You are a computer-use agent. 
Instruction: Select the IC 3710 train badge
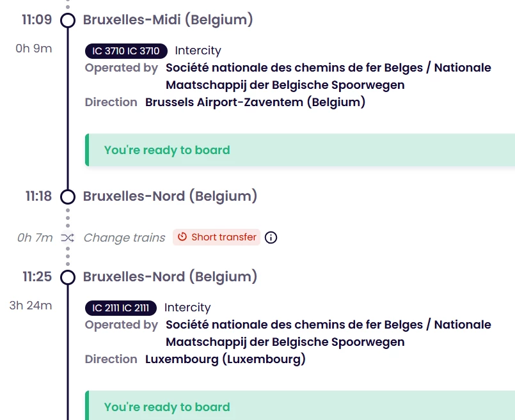(127, 51)
